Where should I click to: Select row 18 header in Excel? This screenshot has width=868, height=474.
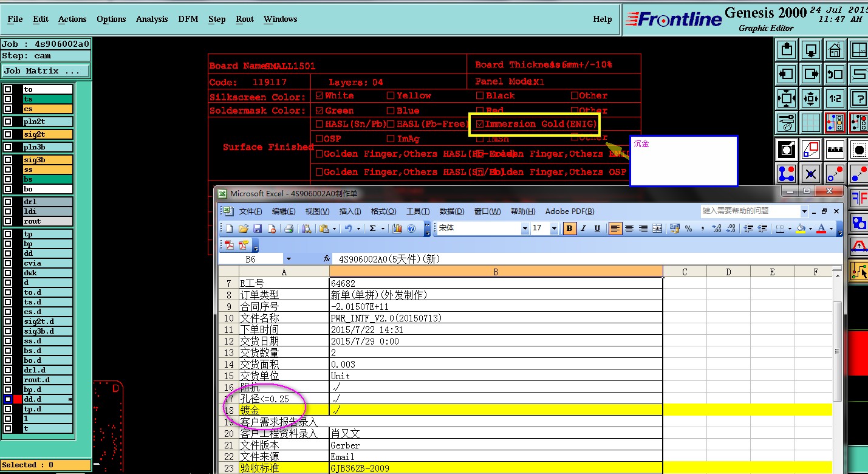pos(228,410)
